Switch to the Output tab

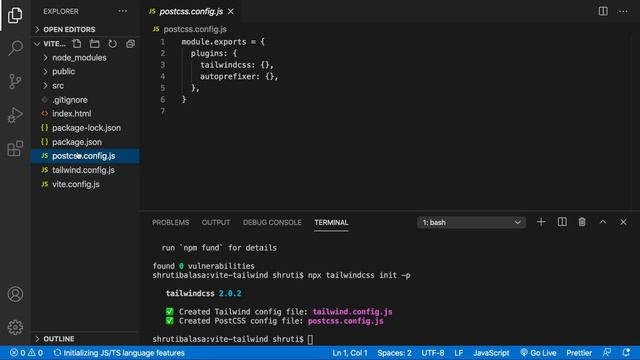coord(216,222)
